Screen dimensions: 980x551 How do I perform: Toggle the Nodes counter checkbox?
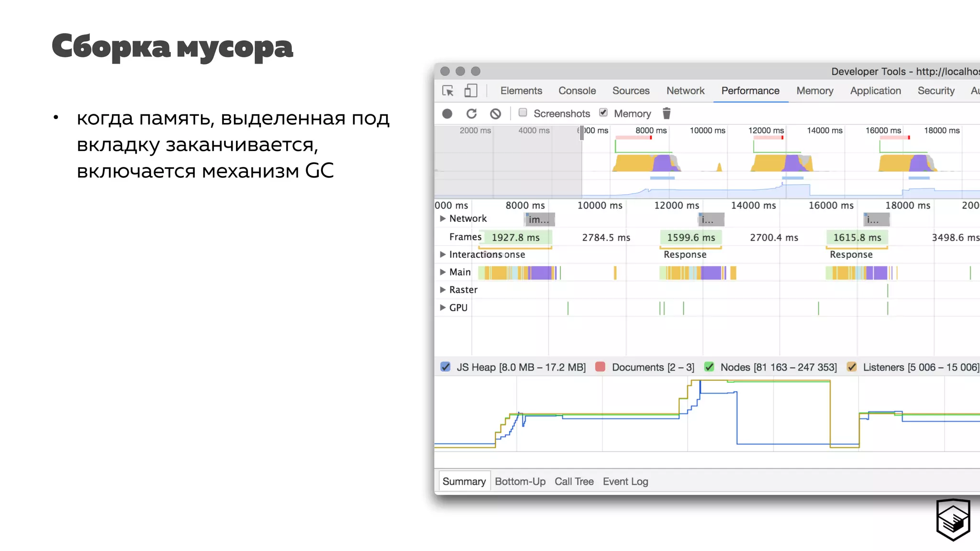point(709,367)
